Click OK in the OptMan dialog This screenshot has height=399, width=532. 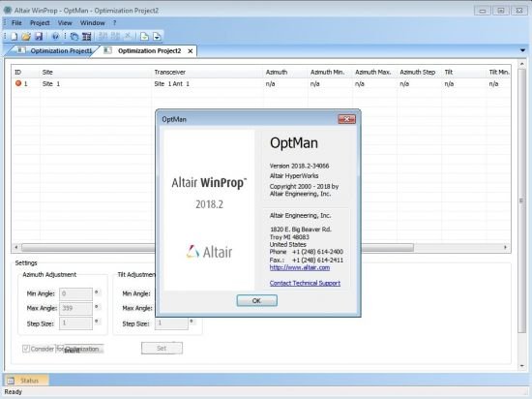pos(257,300)
